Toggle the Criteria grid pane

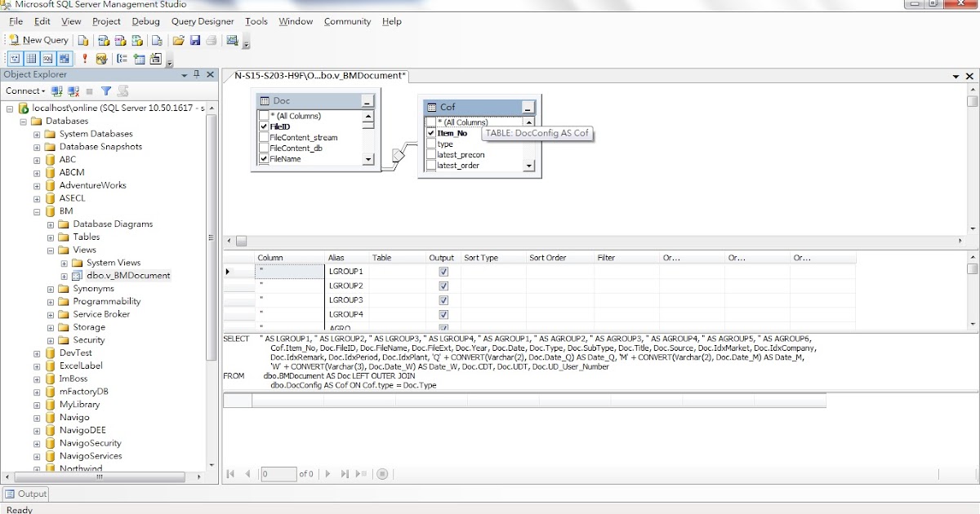click(x=32, y=58)
